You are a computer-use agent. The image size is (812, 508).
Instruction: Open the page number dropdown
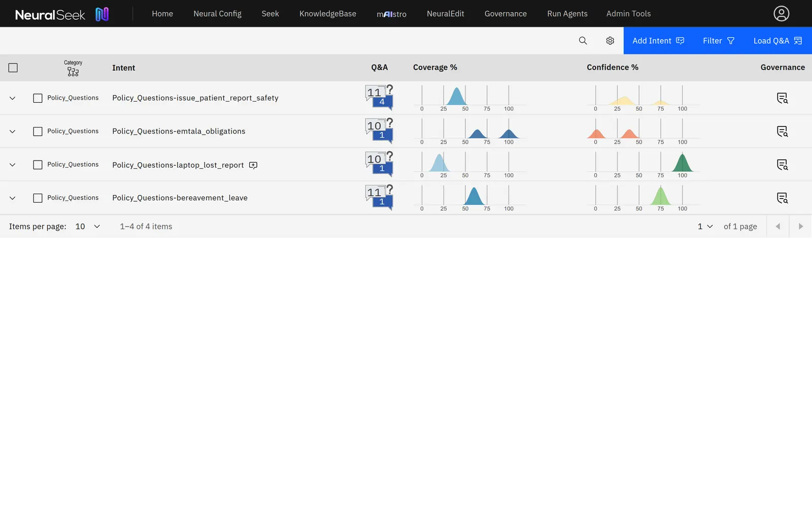pos(705,227)
